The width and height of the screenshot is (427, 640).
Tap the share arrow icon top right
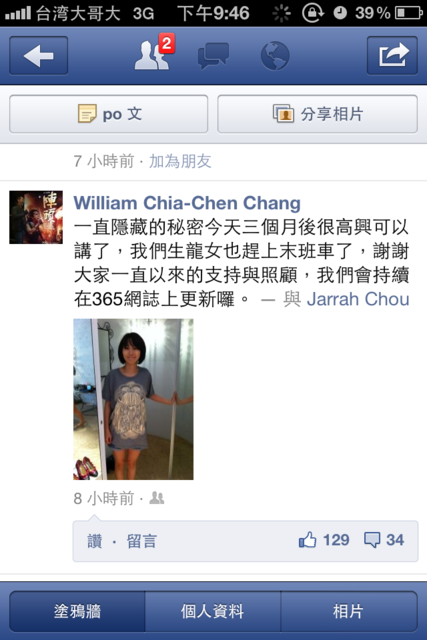click(x=392, y=56)
